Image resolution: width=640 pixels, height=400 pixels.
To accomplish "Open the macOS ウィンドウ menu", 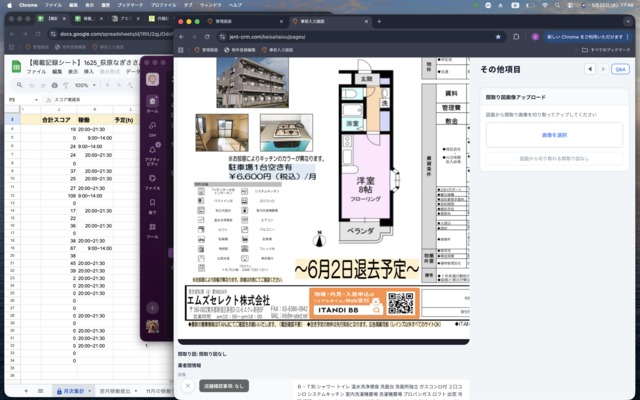I will coord(211,5).
